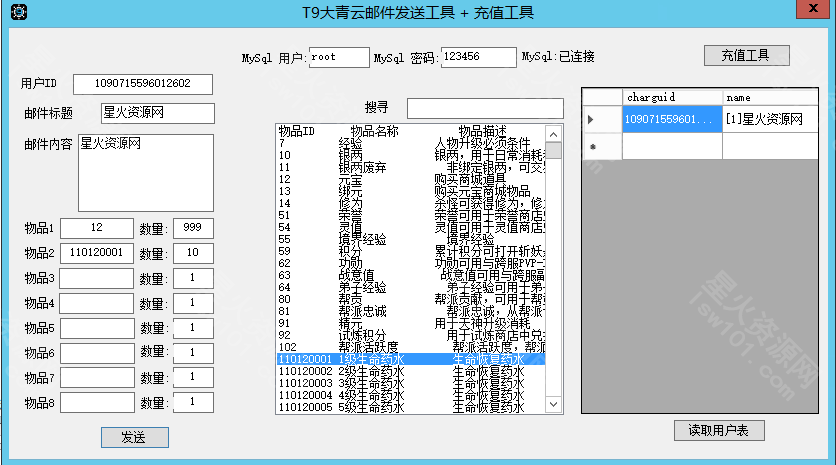Select item 102 帮派活跃度 in list

tap(411, 347)
